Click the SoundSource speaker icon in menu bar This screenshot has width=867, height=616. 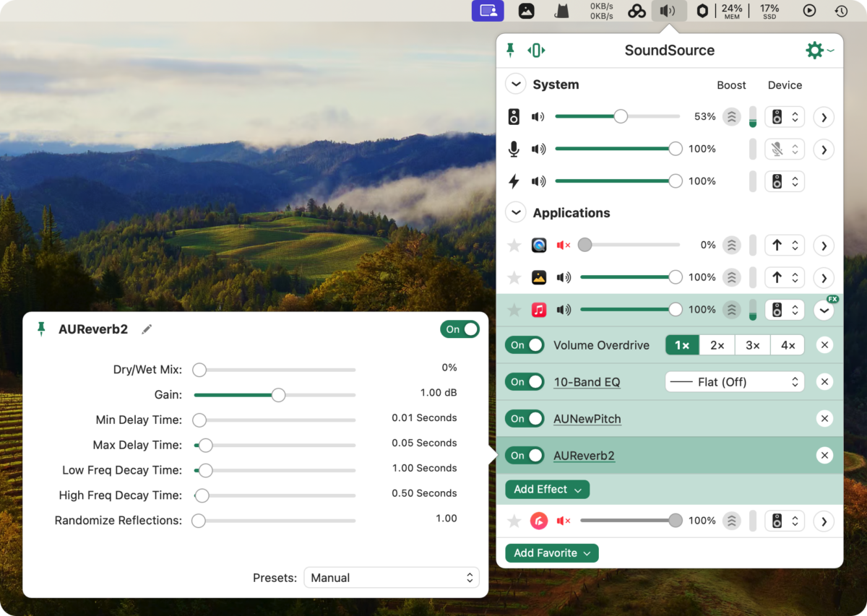tap(669, 11)
